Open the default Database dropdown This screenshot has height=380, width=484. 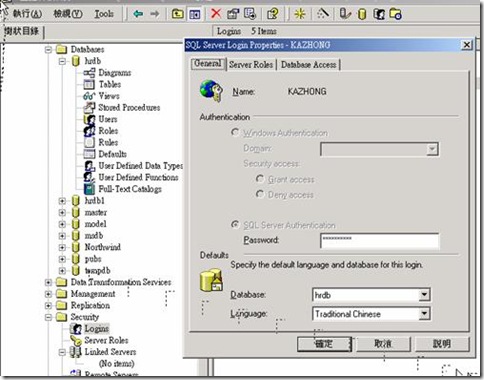(424, 295)
